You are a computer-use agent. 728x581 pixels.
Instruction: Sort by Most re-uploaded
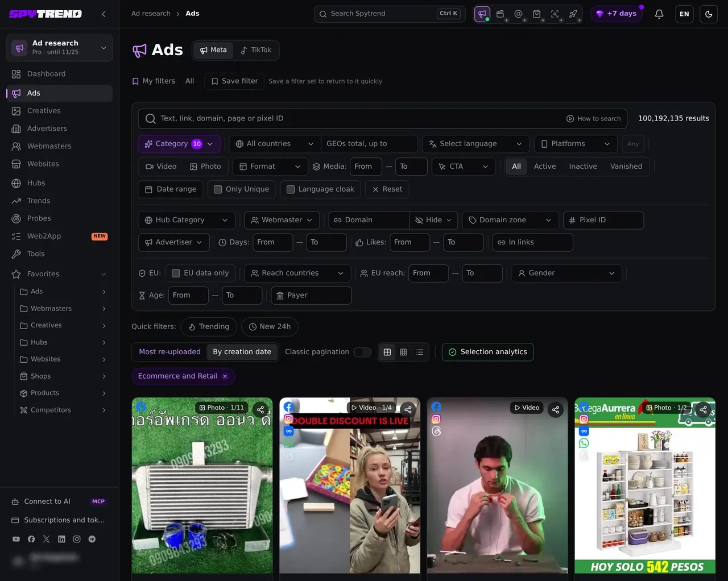[x=169, y=352]
